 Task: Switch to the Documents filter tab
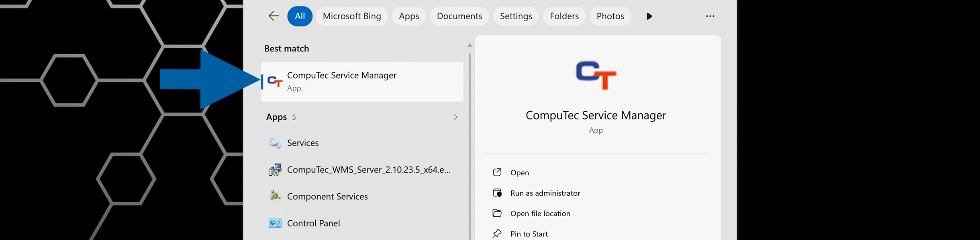[x=459, y=16]
